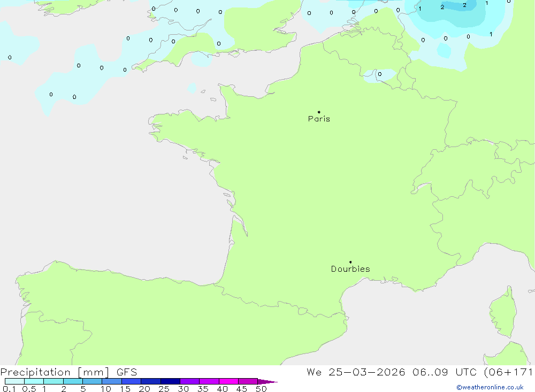The height and width of the screenshot is (392, 535).
Task: Click the '30' legend scale value
Action: (183, 389)
